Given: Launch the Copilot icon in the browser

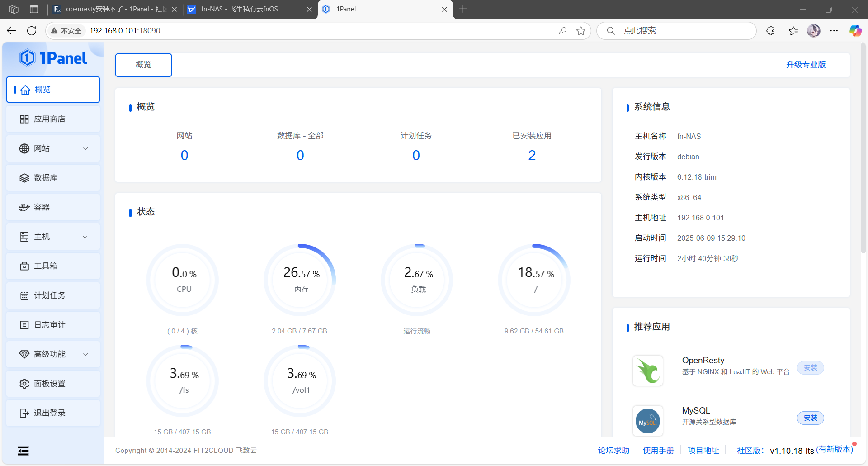Looking at the screenshot, I should pos(855,31).
